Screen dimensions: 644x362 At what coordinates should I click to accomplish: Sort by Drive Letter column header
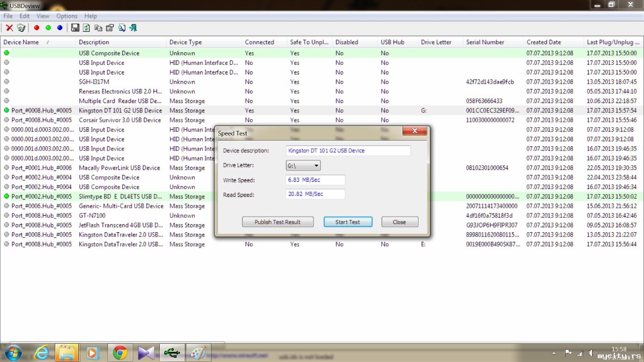point(440,42)
